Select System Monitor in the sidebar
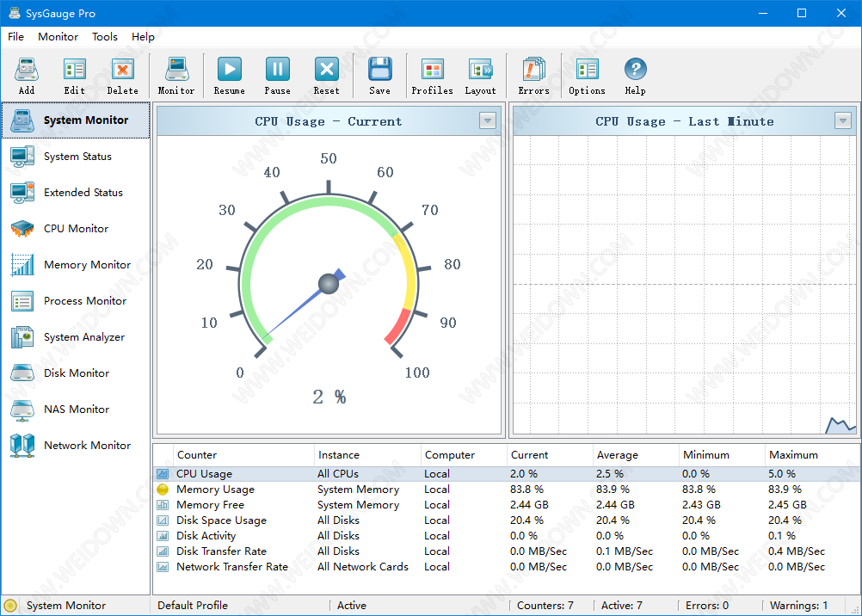Screen dimensions: 862x616 [76, 120]
